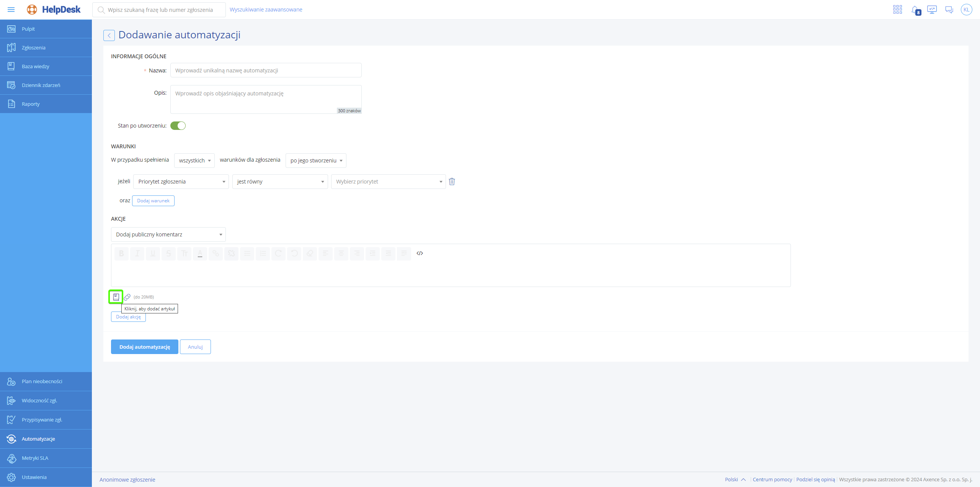Open the notifications bell with badge 8

(x=915, y=10)
